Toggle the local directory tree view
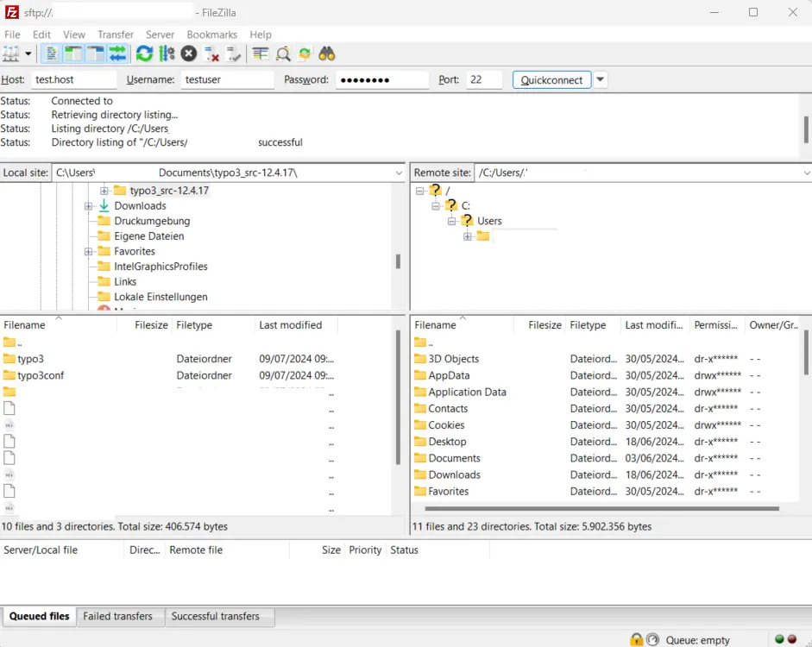The width and height of the screenshot is (812, 647). (x=72, y=53)
